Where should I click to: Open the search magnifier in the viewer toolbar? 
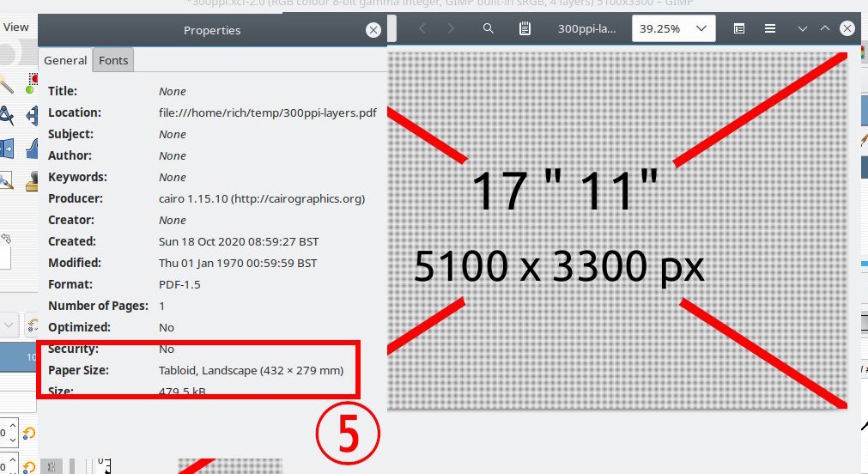489,28
